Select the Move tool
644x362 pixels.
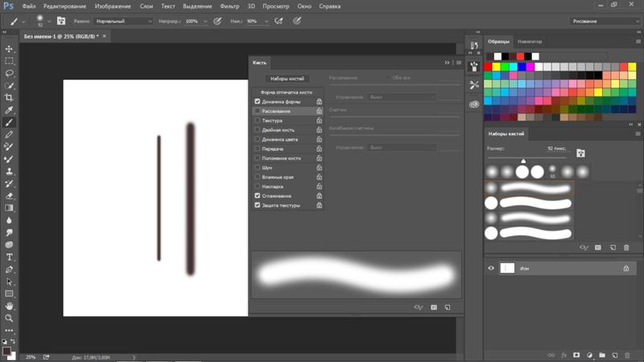10,49
